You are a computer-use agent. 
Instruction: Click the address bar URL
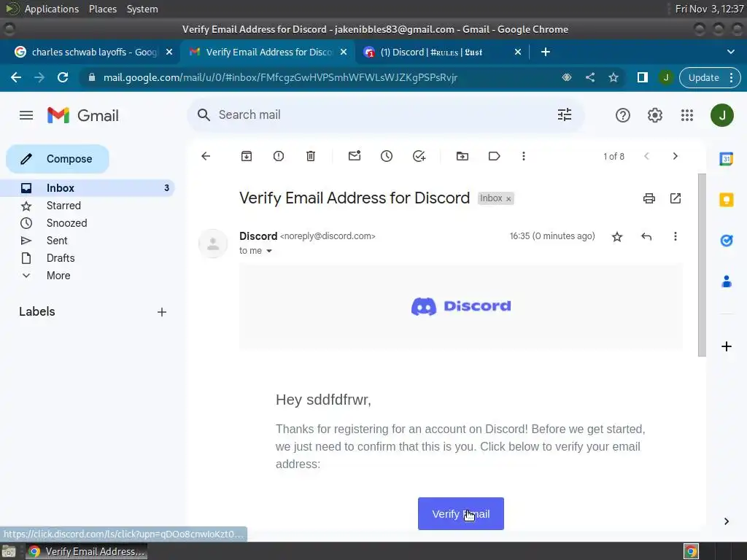[280, 77]
